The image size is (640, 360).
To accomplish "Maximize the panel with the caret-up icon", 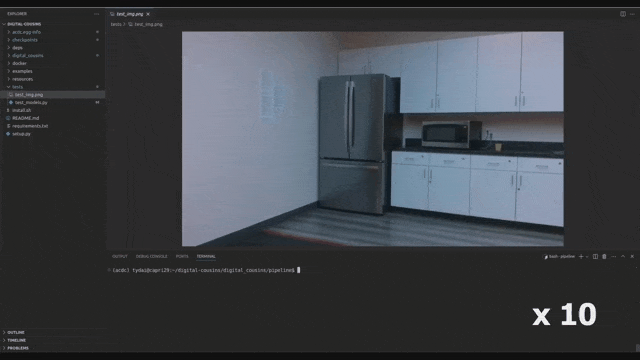I will click(623, 256).
